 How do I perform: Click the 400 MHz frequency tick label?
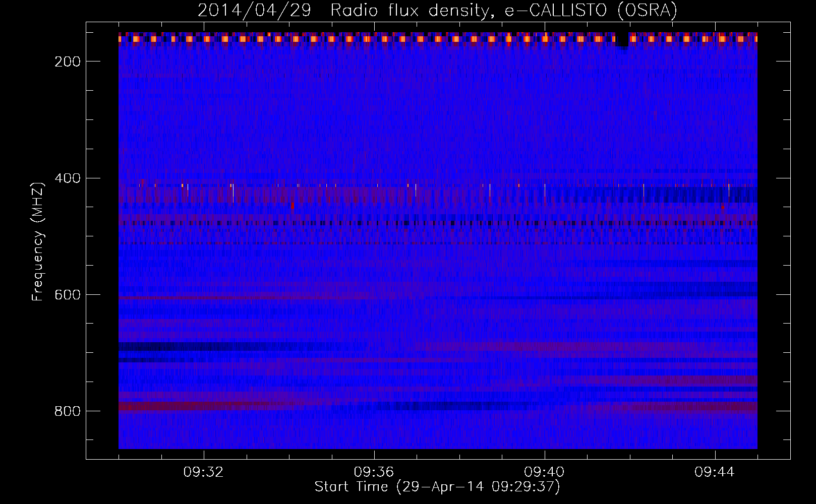(68, 178)
